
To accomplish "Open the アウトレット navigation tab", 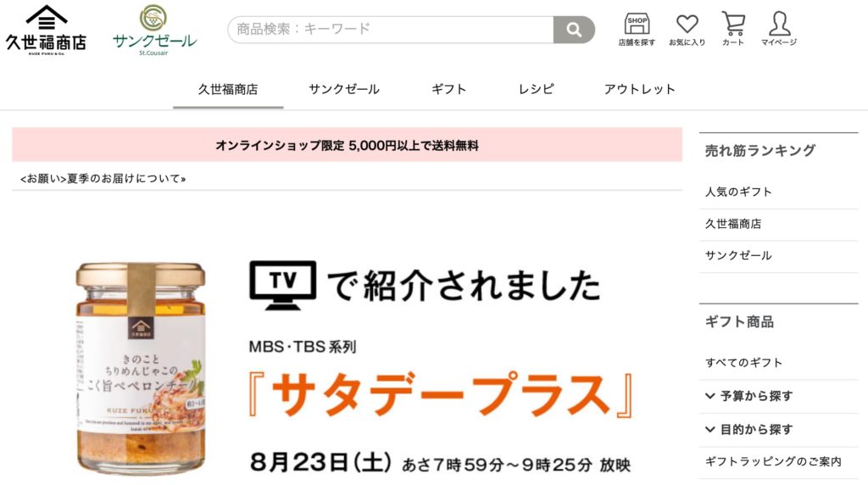I will click(x=639, y=89).
